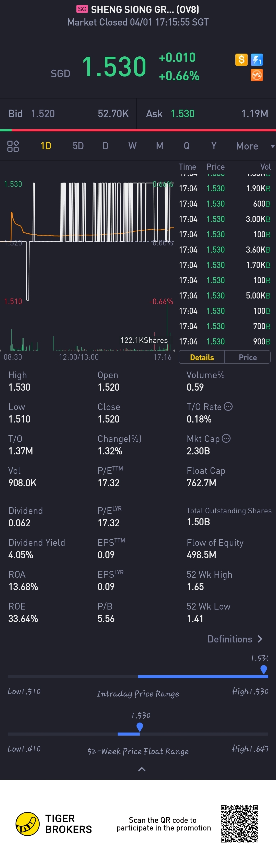Tap the SG market badge
Viewport: 276px width, 868px height.
coord(82,9)
